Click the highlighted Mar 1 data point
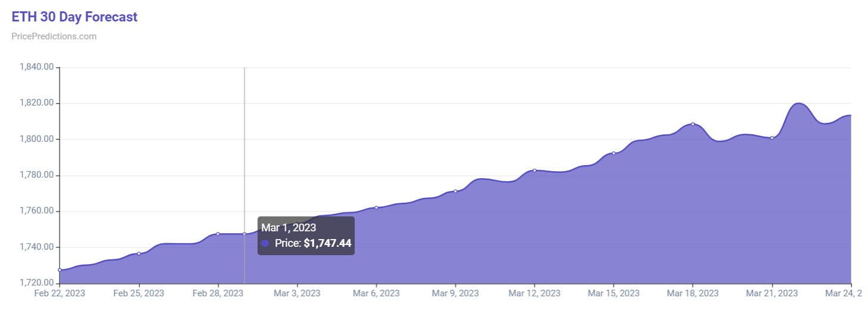The width and height of the screenshot is (868, 313). 244,234
